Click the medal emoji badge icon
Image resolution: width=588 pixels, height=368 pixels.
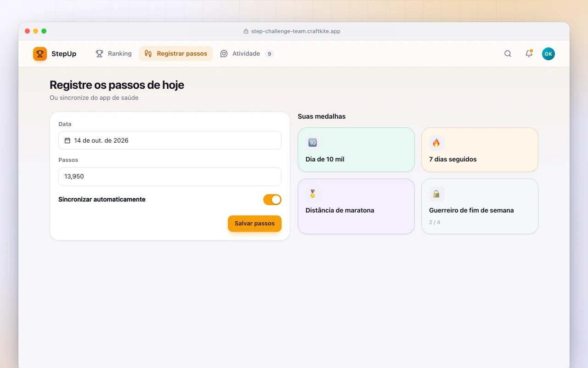pyautogui.click(x=312, y=194)
